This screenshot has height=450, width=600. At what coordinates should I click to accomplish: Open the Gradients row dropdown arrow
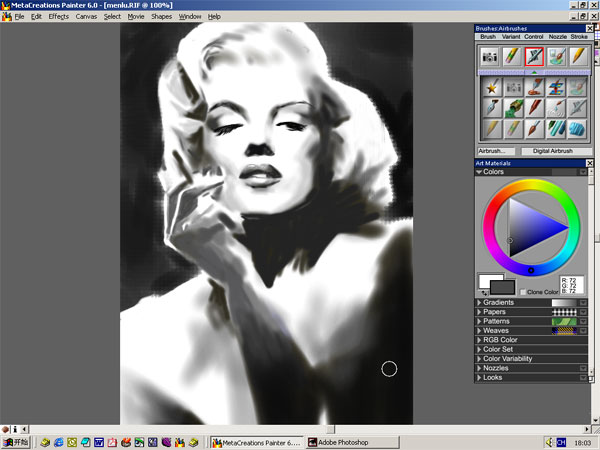(x=583, y=303)
